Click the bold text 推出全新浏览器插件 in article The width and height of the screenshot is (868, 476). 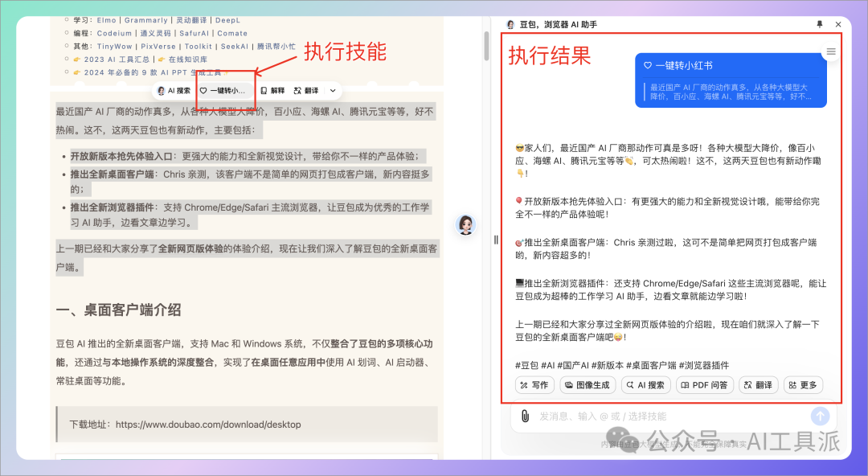112,207
